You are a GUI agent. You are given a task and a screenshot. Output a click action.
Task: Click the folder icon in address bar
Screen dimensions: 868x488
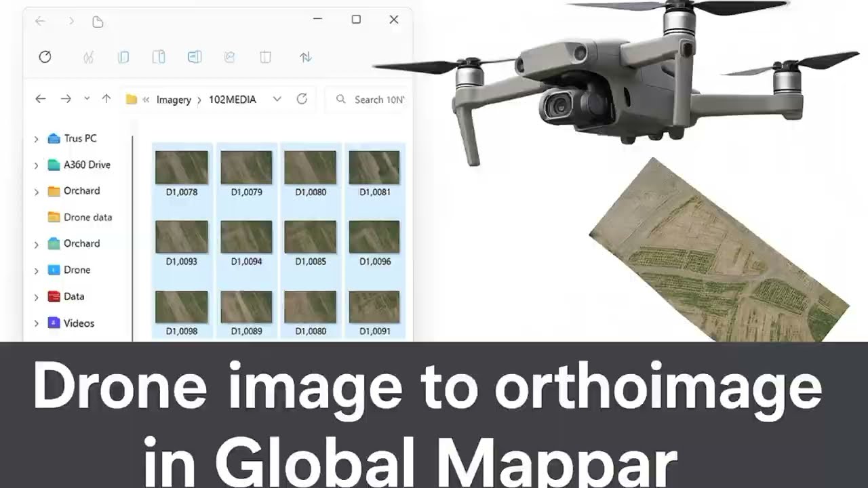[x=132, y=100]
